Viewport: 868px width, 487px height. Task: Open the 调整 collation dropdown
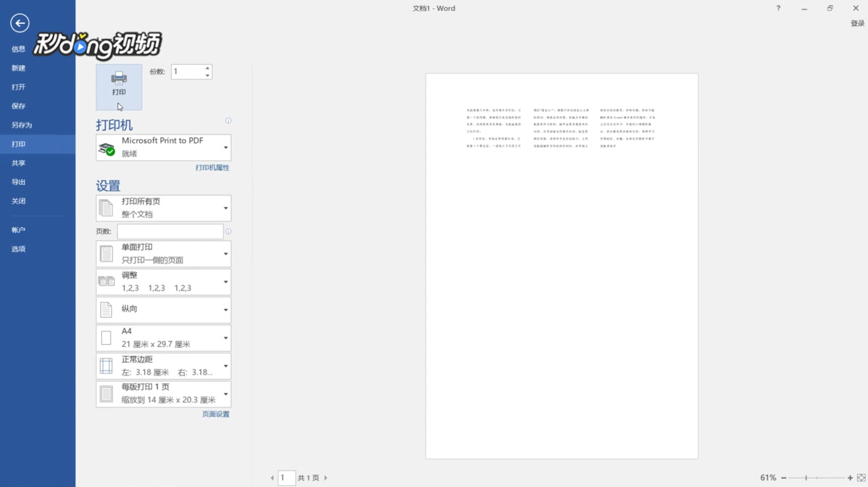[163, 282]
